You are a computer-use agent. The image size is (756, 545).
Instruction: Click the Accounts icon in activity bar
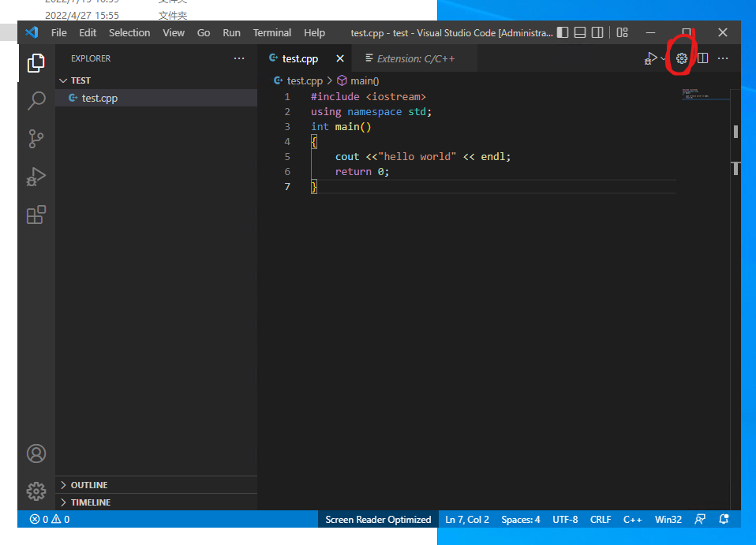pos(36,454)
